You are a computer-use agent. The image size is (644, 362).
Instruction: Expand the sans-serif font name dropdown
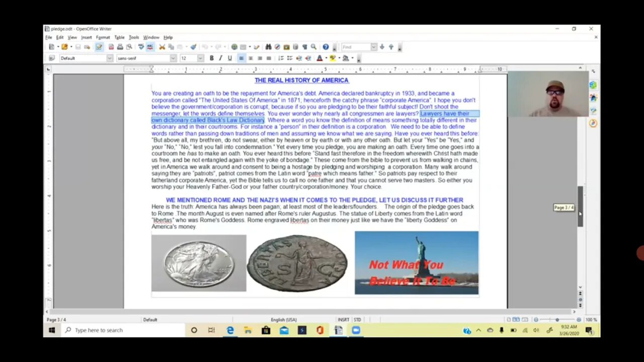click(x=173, y=58)
